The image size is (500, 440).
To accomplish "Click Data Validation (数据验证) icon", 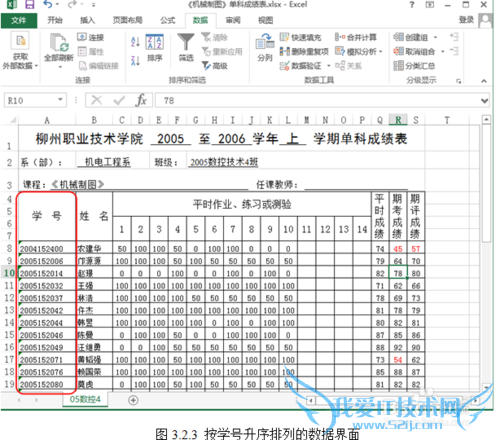I will tap(284, 66).
